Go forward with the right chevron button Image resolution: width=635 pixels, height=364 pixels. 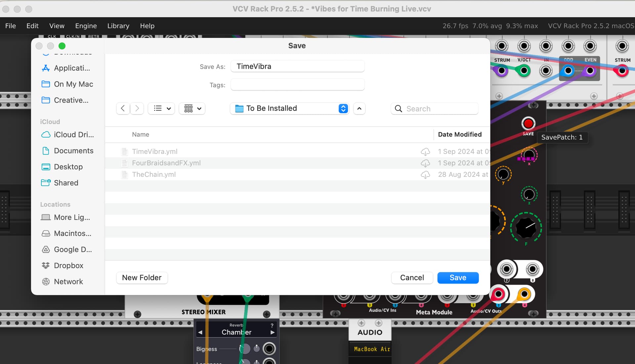tap(137, 108)
